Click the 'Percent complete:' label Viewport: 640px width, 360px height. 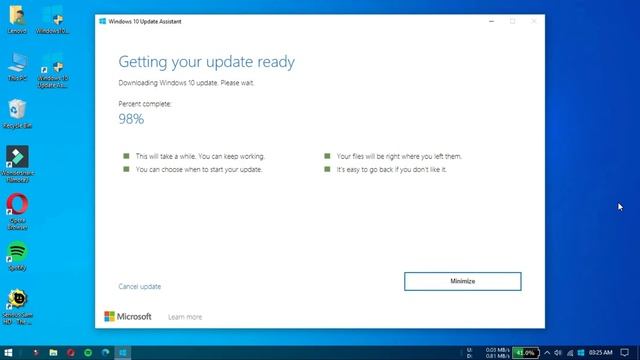point(145,104)
